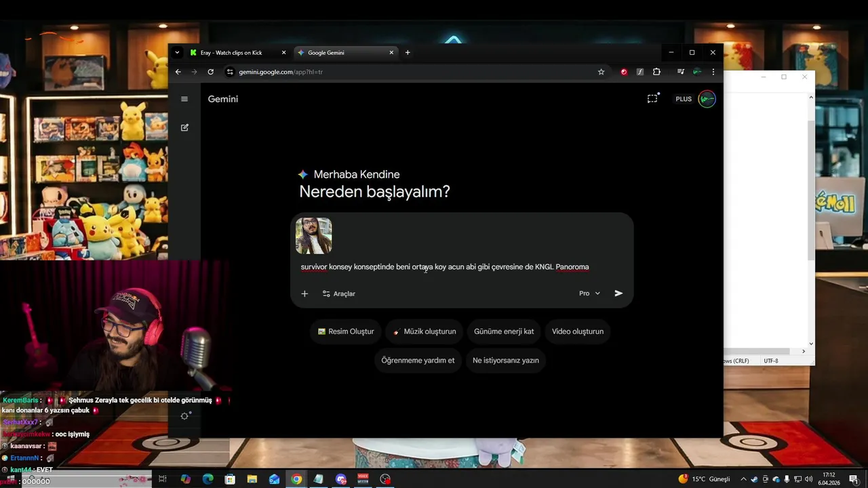Viewport: 868px width, 488px height.
Task: Click the uploaded photo thumbnail
Action: coord(313,236)
